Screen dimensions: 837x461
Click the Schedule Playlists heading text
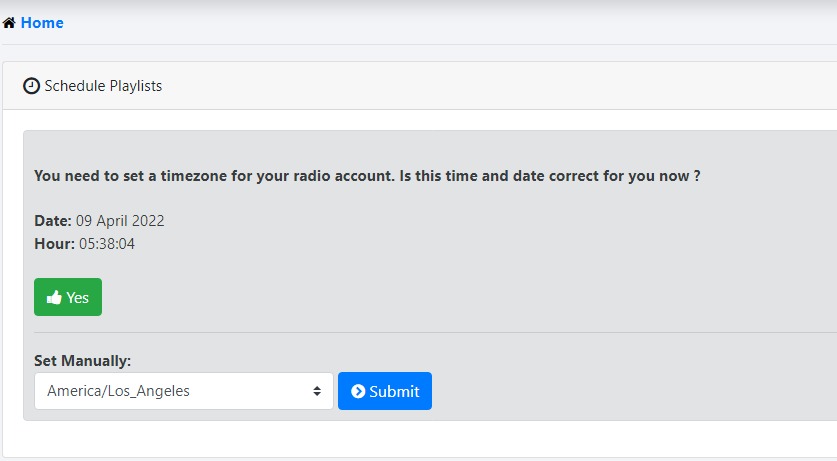(103, 86)
